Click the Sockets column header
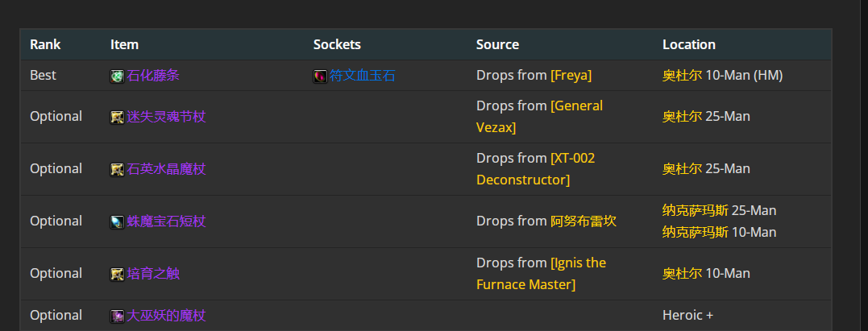The height and width of the screenshot is (331, 868). [x=337, y=45]
